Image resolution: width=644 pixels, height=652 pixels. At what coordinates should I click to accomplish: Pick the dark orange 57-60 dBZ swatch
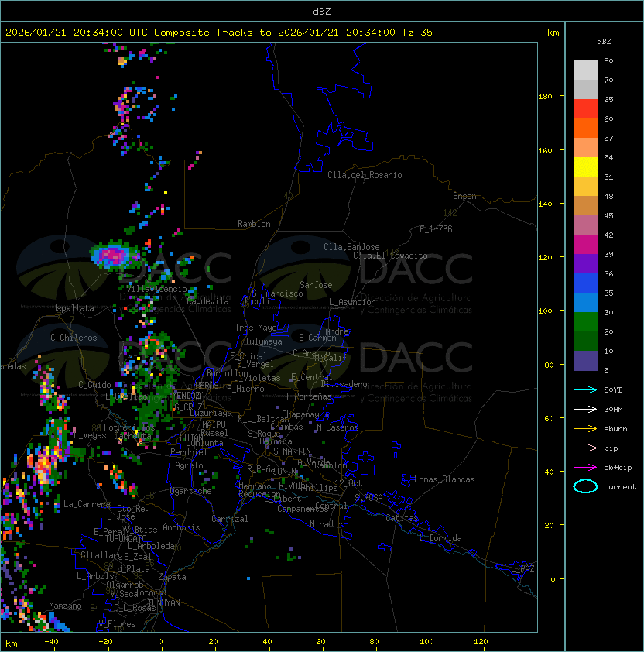pyautogui.click(x=585, y=128)
